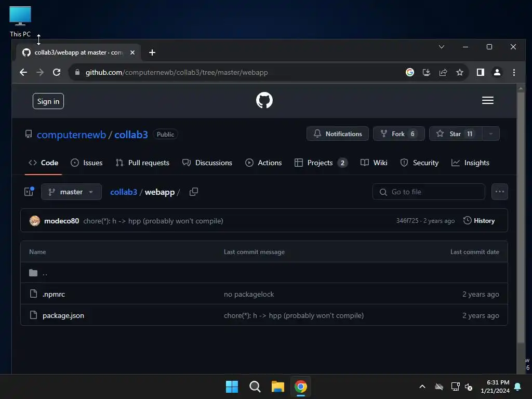The image size is (532, 399).
Task: Open the modeco80 author link
Action: tap(61, 221)
